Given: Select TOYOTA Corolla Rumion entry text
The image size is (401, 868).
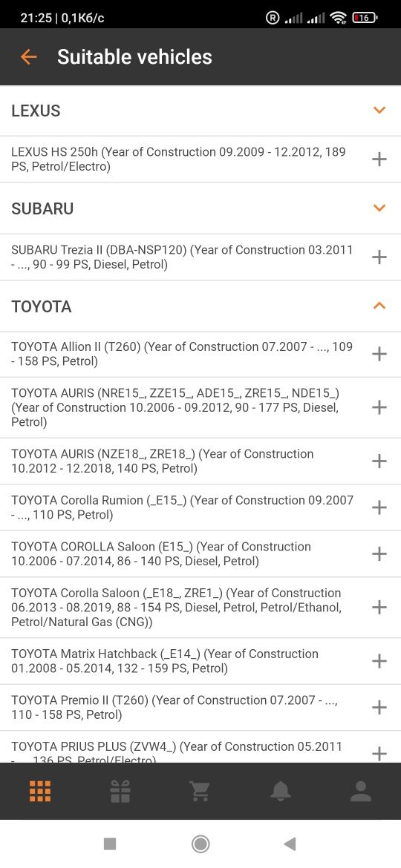Looking at the screenshot, I should pyautogui.click(x=182, y=507).
